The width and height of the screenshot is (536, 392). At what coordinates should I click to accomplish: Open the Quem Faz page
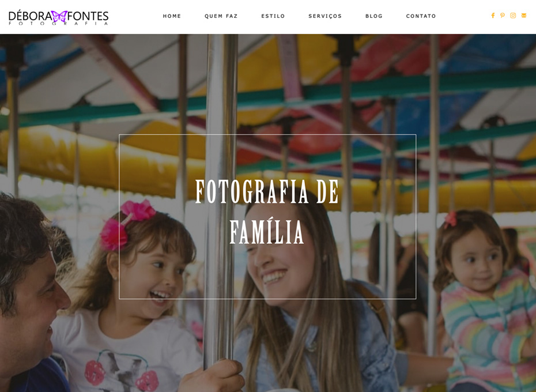pos(221,16)
